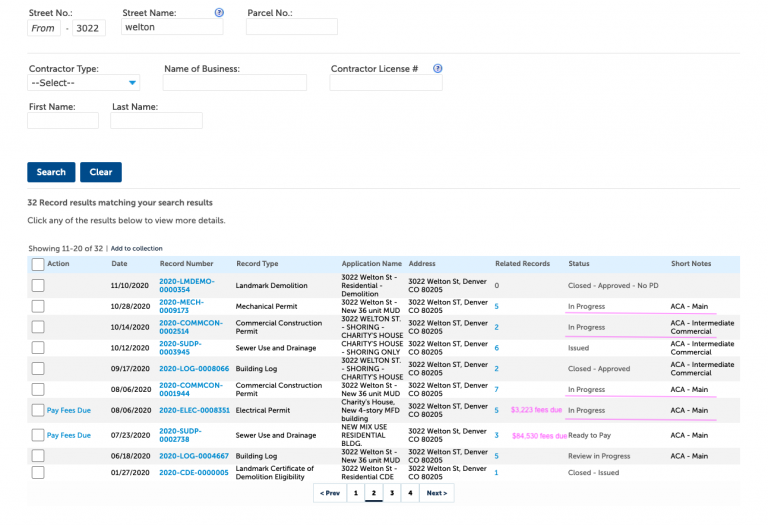This screenshot has height=525, width=768.
Task: Click Name of Business input field
Action: click(235, 83)
